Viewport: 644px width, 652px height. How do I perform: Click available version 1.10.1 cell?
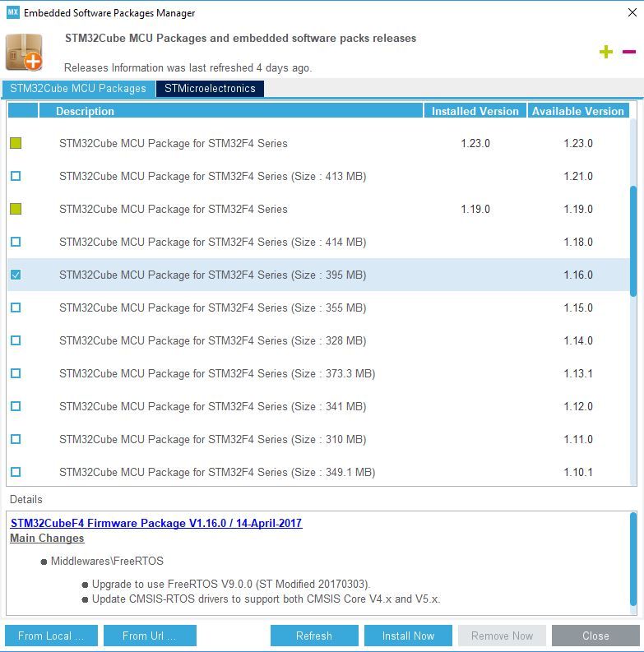click(x=578, y=472)
